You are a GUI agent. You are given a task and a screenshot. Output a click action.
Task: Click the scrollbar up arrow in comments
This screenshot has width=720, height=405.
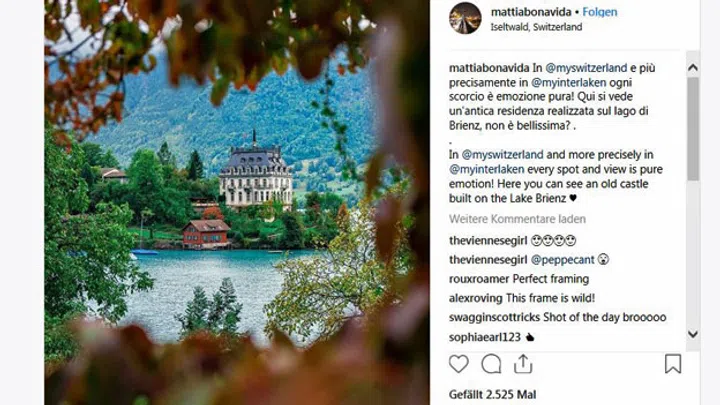pyautogui.click(x=693, y=68)
